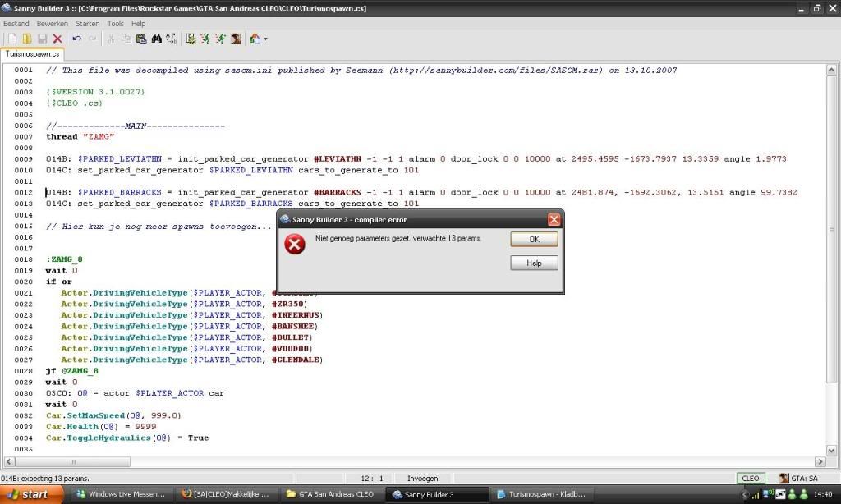Image resolution: width=841 pixels, height=504 pixels.
Task: Click the {$VERSION 3.1.0027} directive line
Action: tap(95, 92)
